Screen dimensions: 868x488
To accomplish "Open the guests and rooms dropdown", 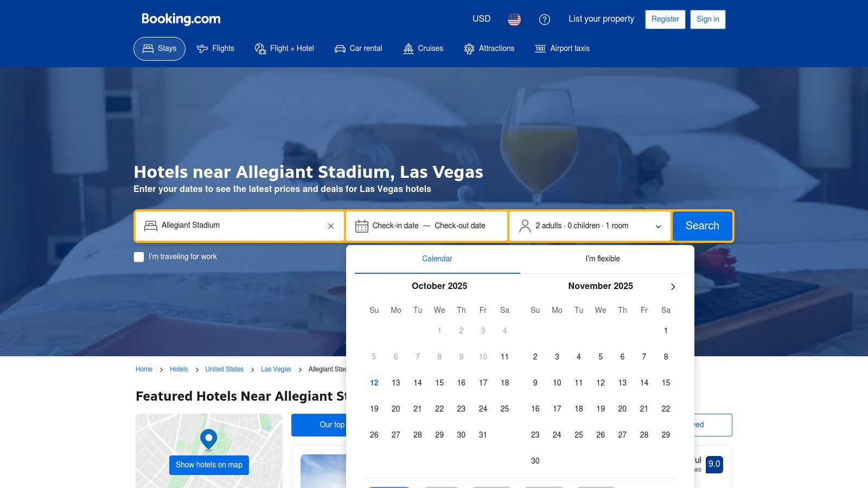I will click(x=590, y=226).
